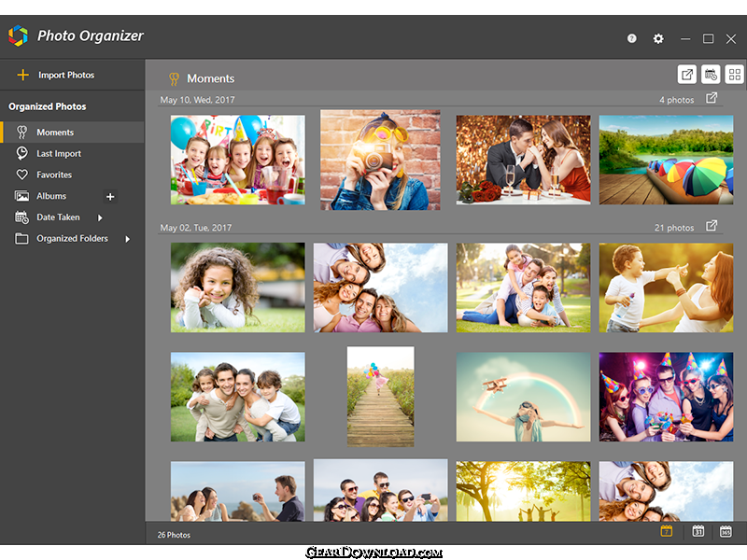Click the Albums picture icon
The image size is (747, 560).
tap(21, 196)
